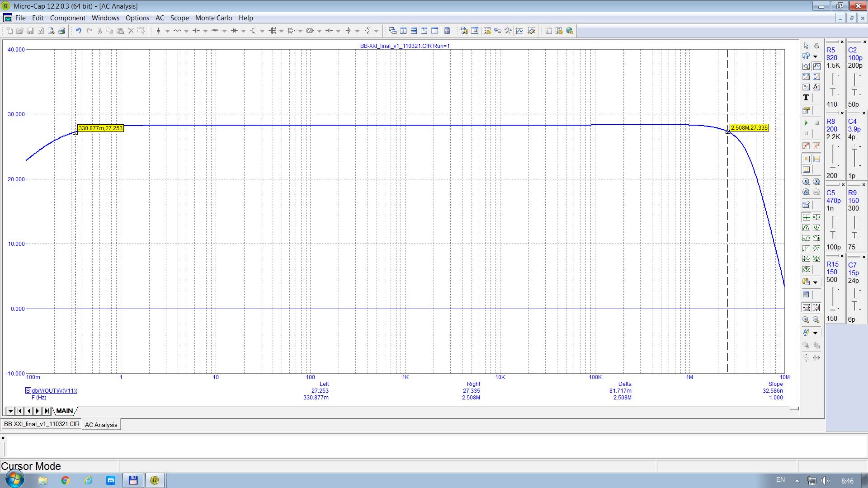868x488 pixels.
Task: Click the Print icon in the toolbar
Action: (x=62, y=31)
